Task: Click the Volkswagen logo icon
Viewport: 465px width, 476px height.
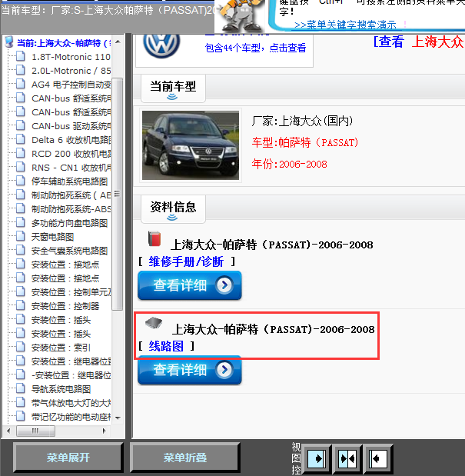Action: (x=161, y=45)
